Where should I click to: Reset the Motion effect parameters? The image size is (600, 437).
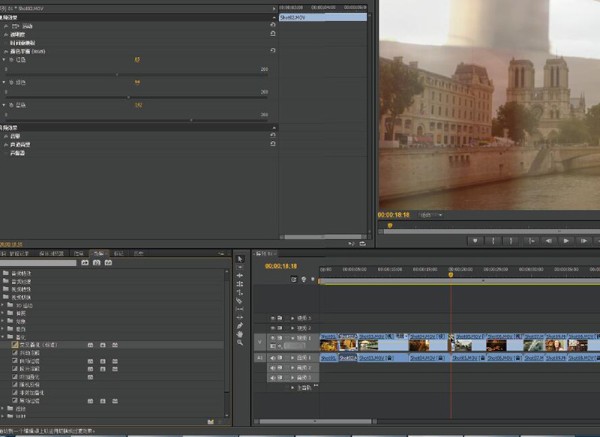[273, 25]
